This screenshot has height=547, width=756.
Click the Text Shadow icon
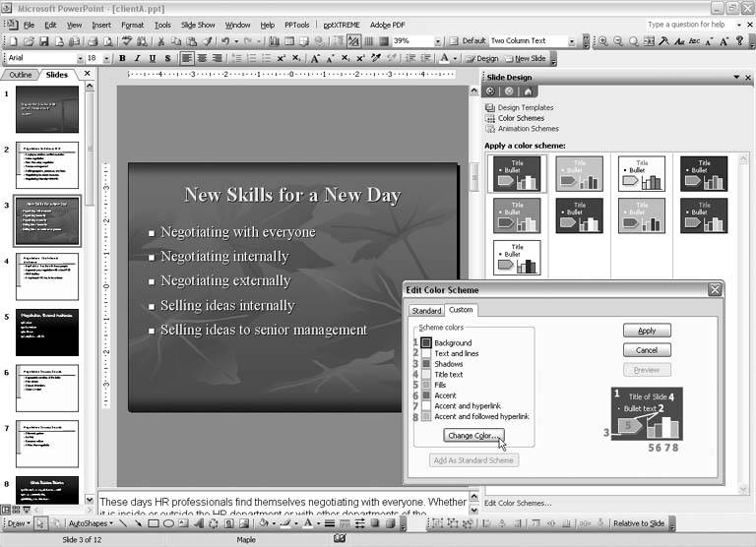[168, 59]
